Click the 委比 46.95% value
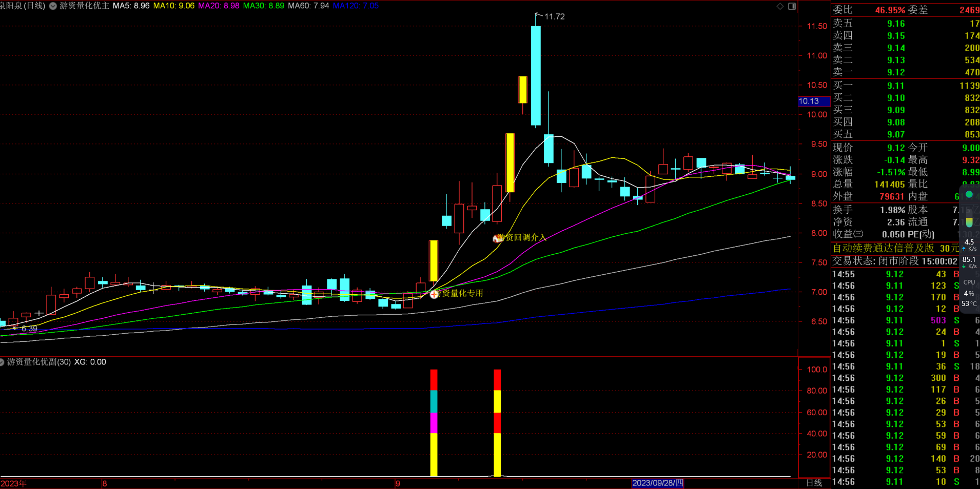 [x=890, y=10]
